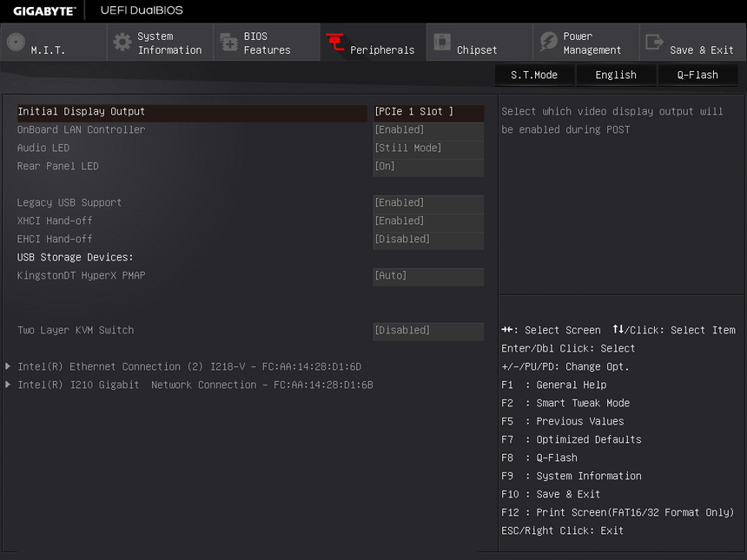Switch to the Chipset tab
Image resolution: width=747 pixels, height=560 pixels.
click(x=477, y=49)
